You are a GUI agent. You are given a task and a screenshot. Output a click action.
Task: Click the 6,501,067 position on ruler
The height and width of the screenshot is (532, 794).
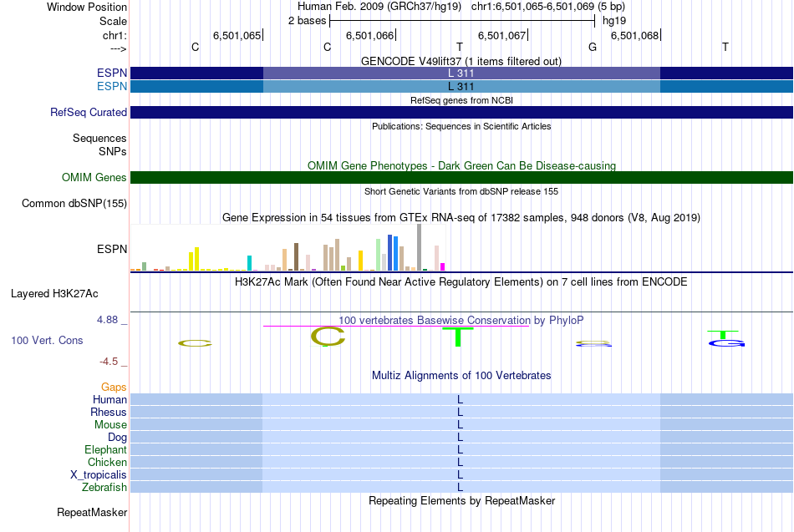click(502, 35)
